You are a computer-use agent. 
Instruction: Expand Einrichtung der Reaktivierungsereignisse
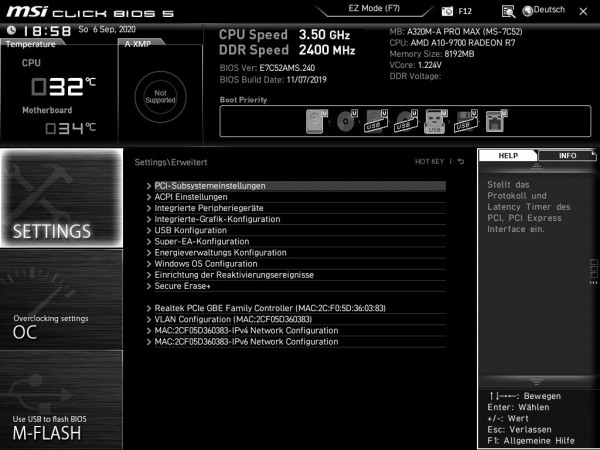point(296,275)
